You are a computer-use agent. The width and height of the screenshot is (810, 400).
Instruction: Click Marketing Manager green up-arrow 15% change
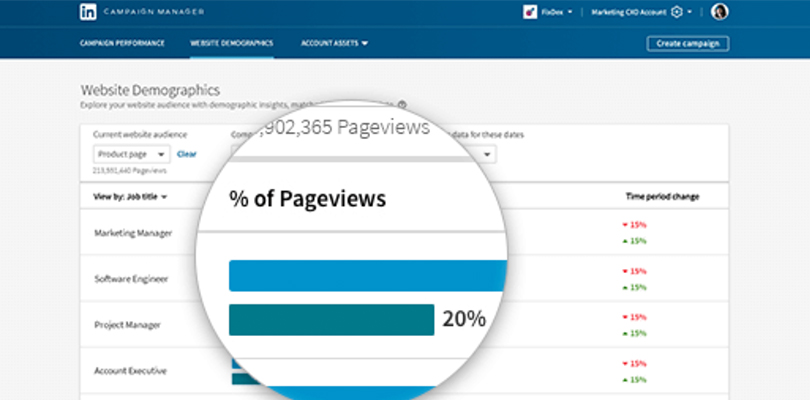tap(634, 241)
